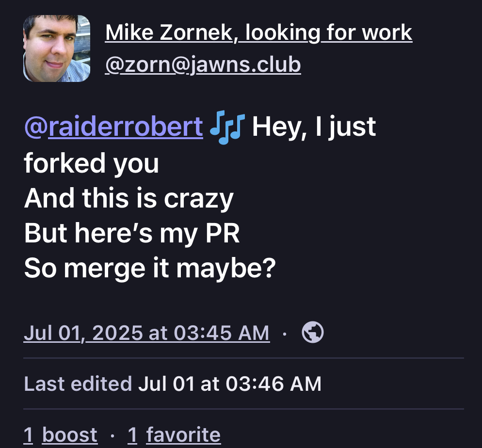Follow the @raiderrobert mention link
Screen dimensions: 482x448
tap(113, 127)
